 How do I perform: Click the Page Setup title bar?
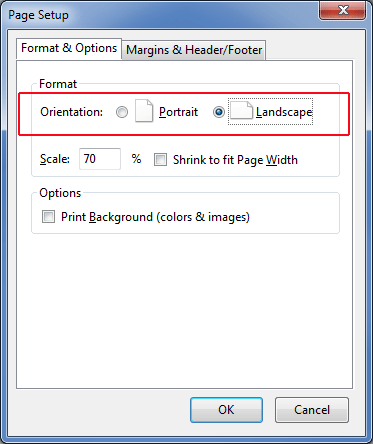(x=160, y=15)
